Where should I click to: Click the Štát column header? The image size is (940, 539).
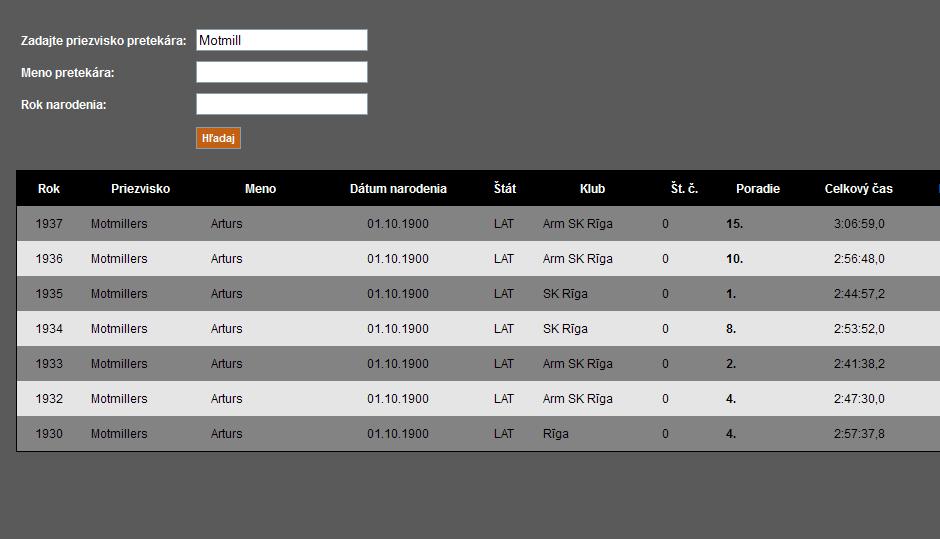click(505, 189)
